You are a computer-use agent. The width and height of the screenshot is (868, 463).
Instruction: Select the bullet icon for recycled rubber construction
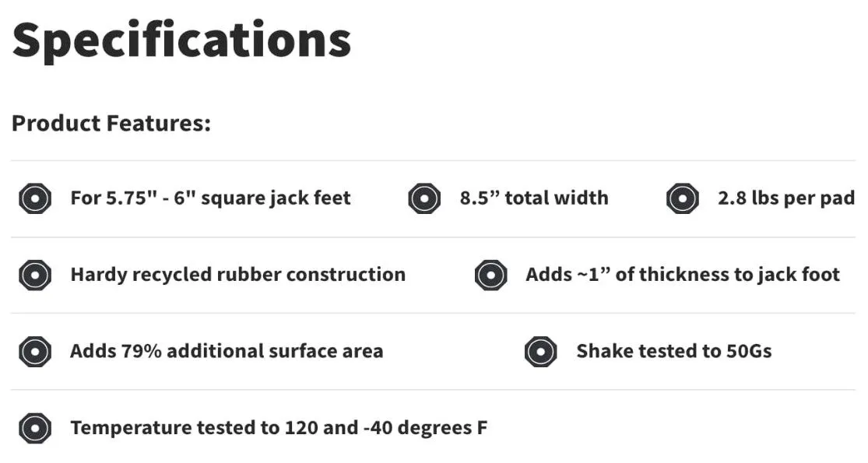pyautogui.click(x=35, y=275)
